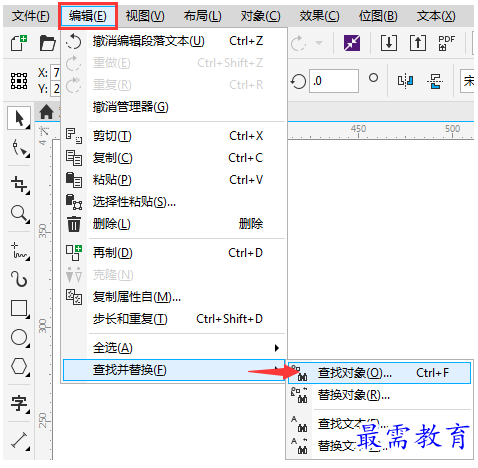Choose 步长和重复(T) entry
The height and width of the screenshot is (468, 478).
pos(174,319)
